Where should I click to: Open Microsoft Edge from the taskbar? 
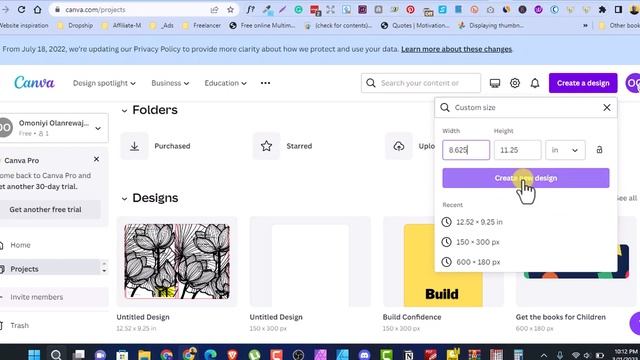point(210,354)
